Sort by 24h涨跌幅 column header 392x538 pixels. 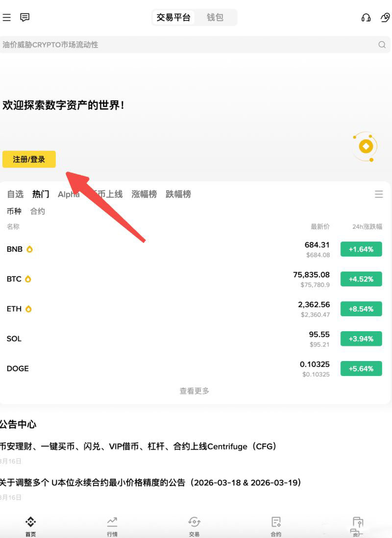click(366, 227)
